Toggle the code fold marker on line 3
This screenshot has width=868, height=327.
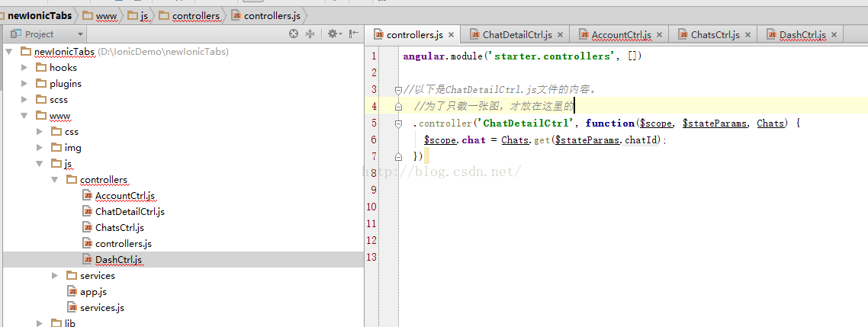coord(398,90)
